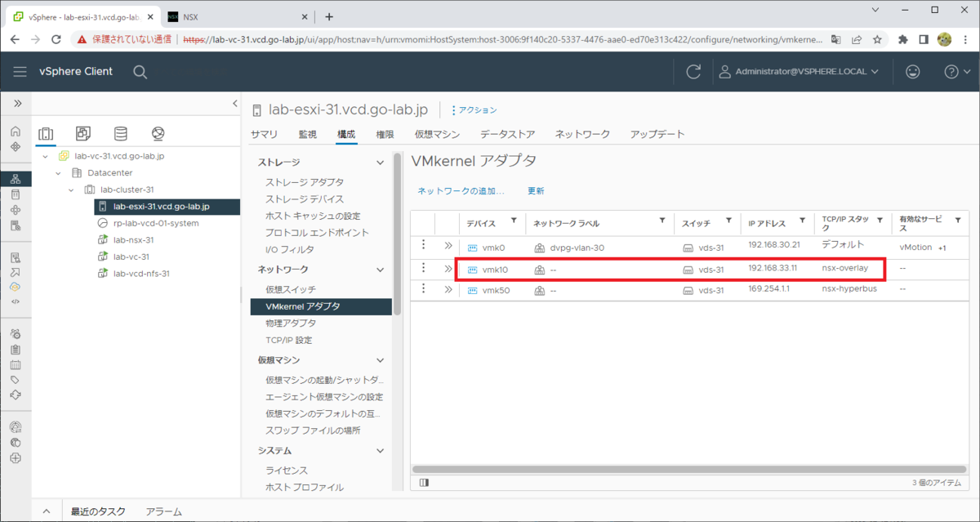Click the configuration menu vertical scrollbar

click(399, 234)
